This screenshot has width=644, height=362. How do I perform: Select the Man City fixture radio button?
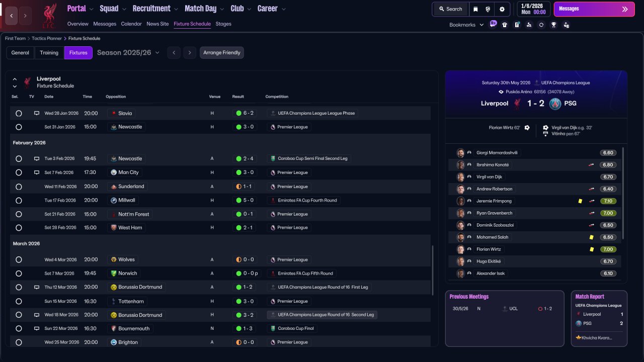click(19, 173)
